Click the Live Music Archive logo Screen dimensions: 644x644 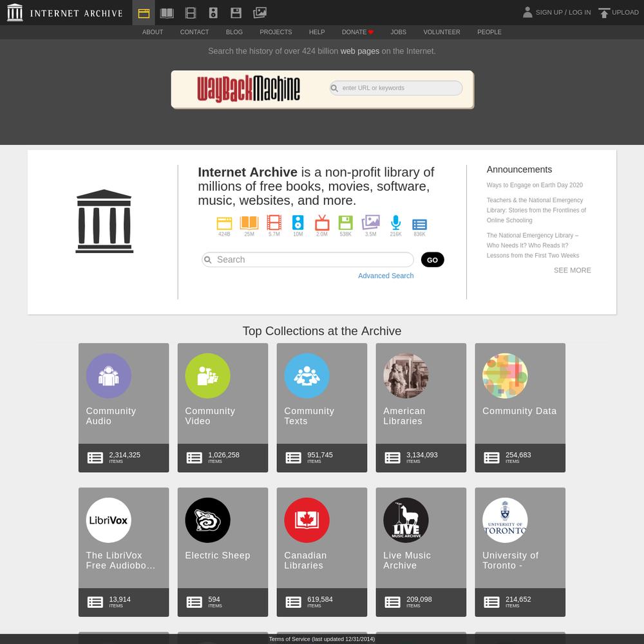406,520
